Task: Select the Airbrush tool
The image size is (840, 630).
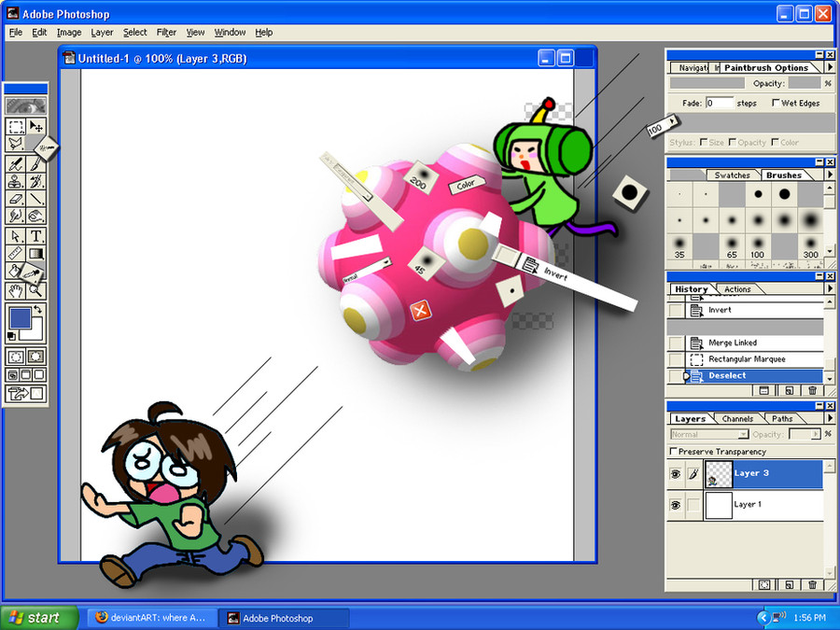Action: click(x=16, y=163)
